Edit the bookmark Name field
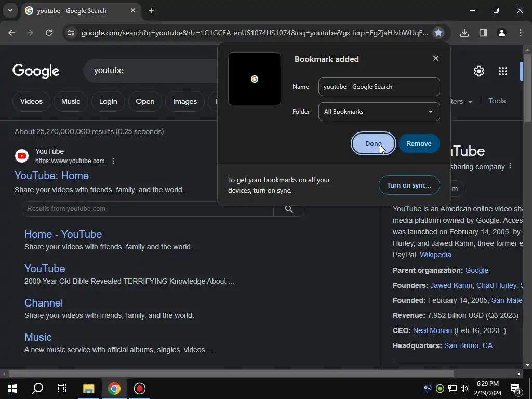This screenshot has height=399, width=532. (379, 87)
